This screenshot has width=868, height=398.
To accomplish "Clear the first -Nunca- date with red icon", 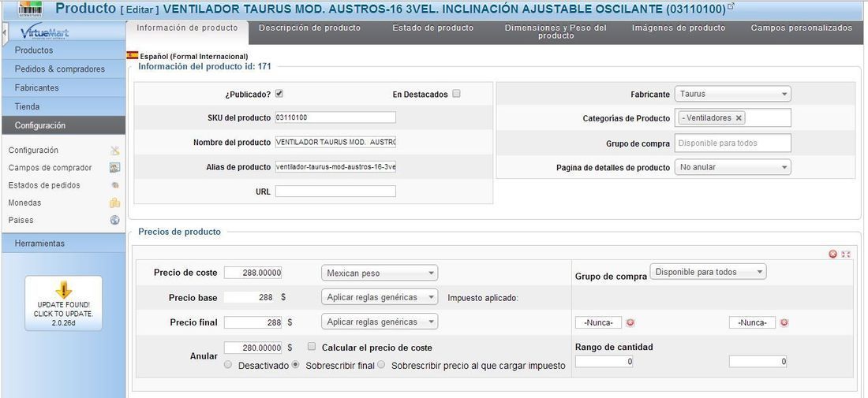I will [630, 323].
